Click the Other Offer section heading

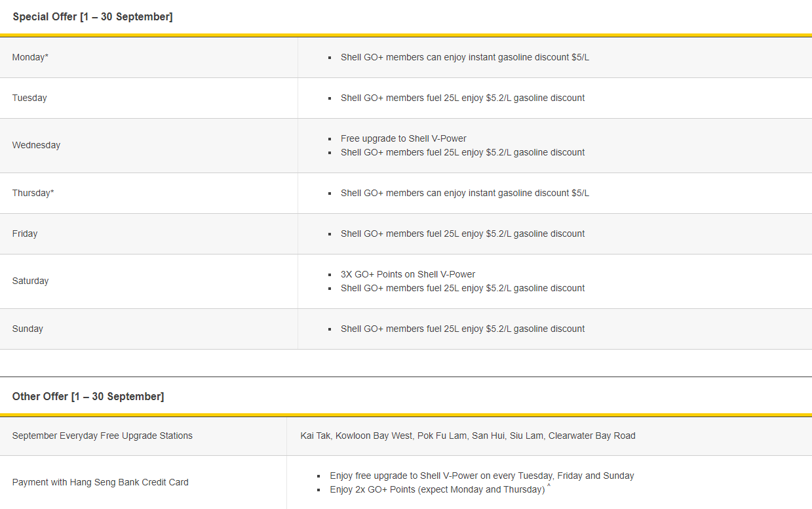(x=88, y=397)
